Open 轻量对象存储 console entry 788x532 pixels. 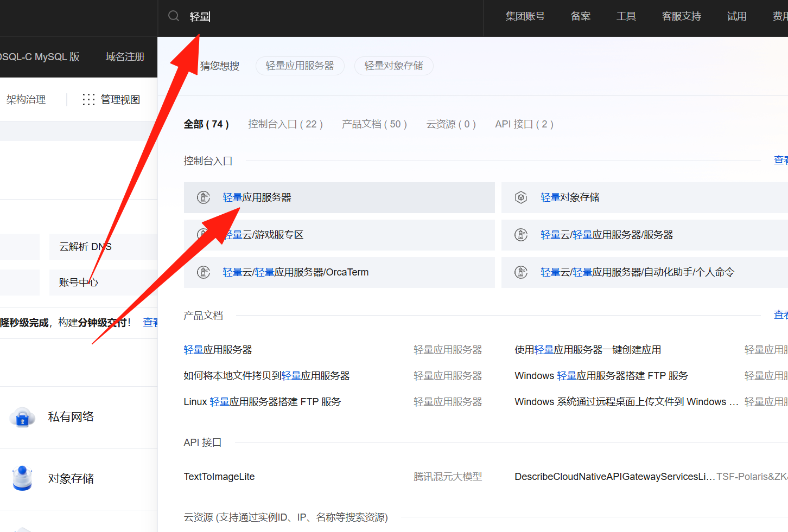pos(645,197)
